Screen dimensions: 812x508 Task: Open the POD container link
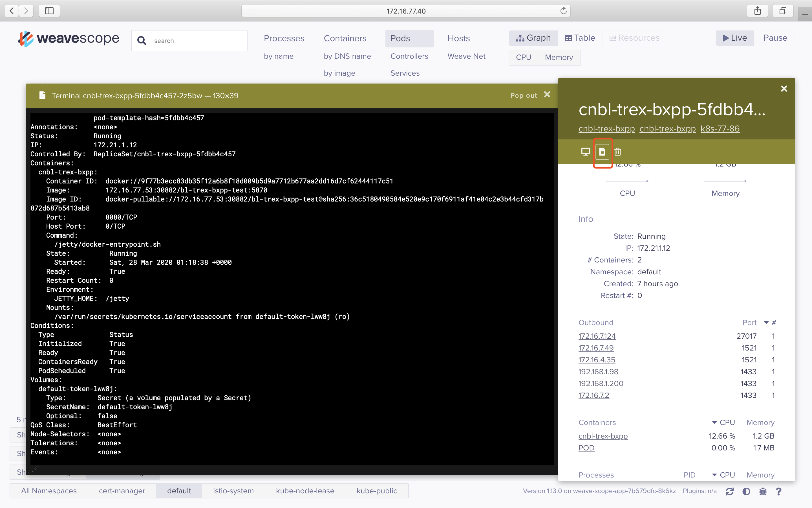[586, 448]
